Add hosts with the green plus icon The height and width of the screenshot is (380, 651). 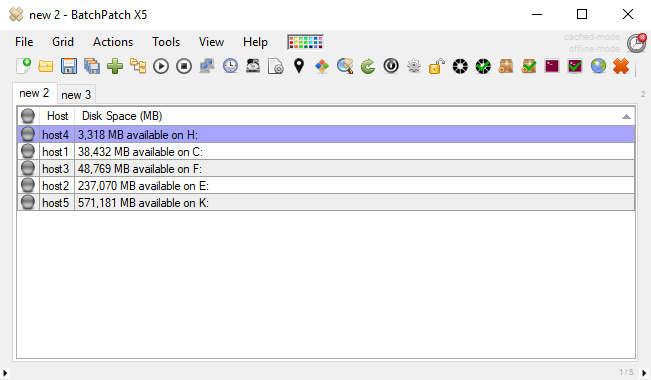(x=115, y=66)
